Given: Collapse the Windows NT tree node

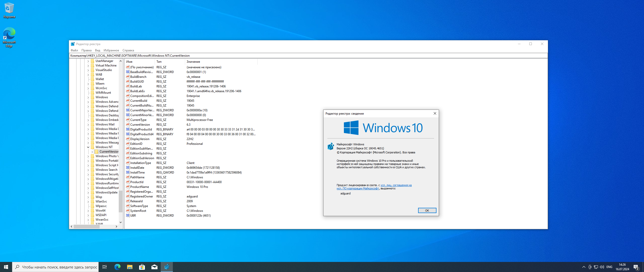Looking at the screenshot, I should click(x=88, y=147).
